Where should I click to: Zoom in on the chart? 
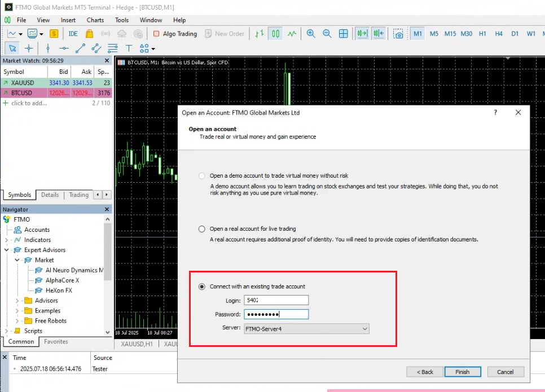click(x=311, y=34)
